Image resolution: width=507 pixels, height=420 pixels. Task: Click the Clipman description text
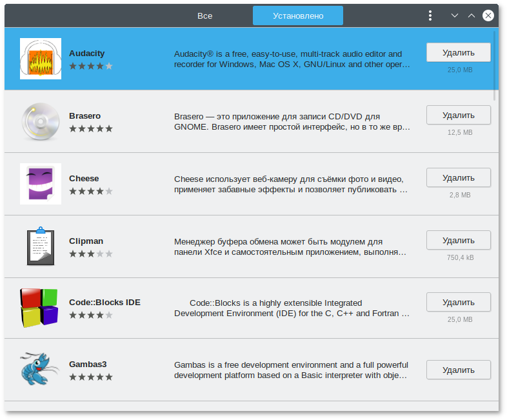pos(290,246)
